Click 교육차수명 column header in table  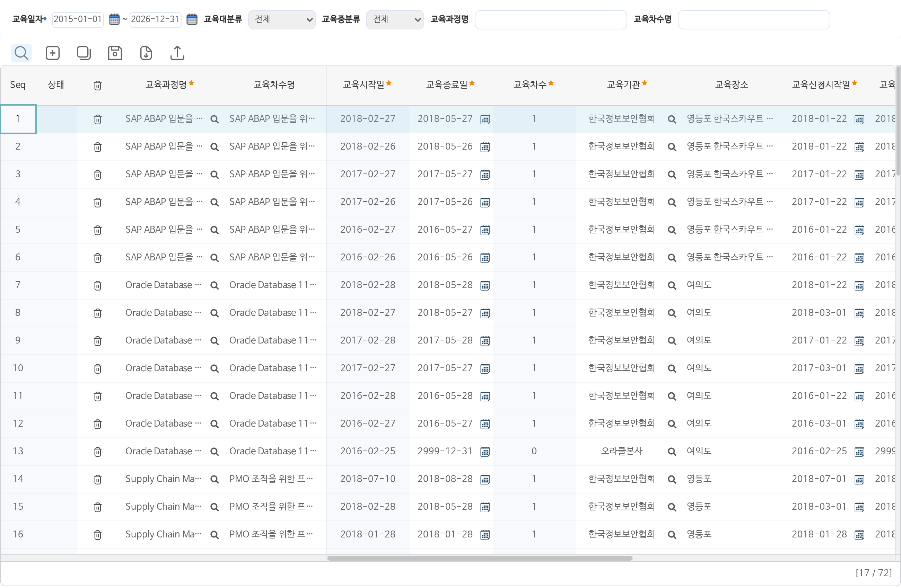coord(274,85)
